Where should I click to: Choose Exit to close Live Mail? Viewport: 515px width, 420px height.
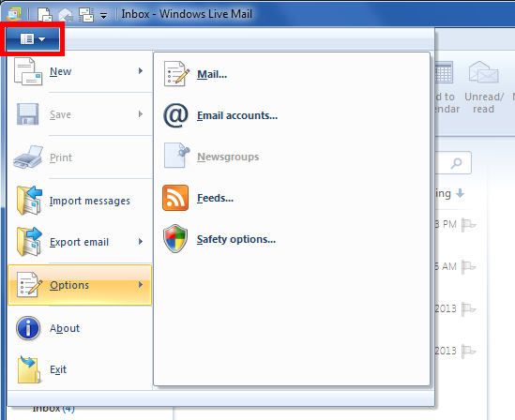coord(80,369)
